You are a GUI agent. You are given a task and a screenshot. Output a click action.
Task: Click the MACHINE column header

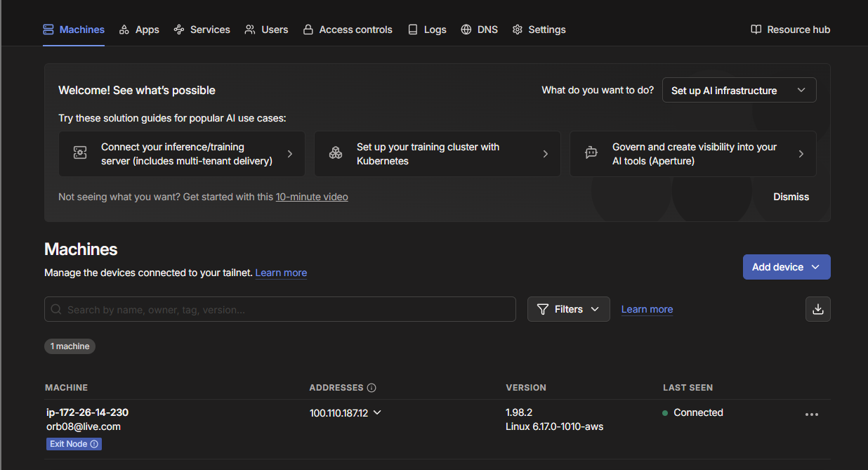pos(66,388)
